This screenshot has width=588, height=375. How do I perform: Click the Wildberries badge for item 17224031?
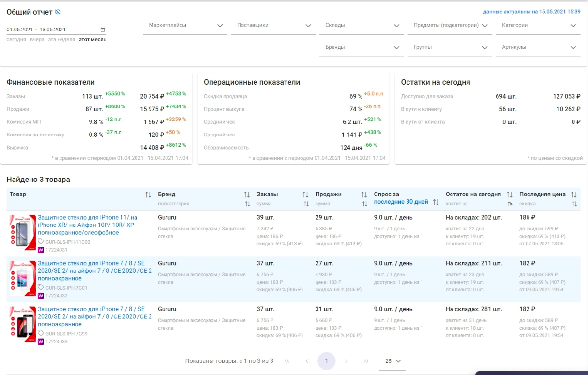(x=41, y=250)
